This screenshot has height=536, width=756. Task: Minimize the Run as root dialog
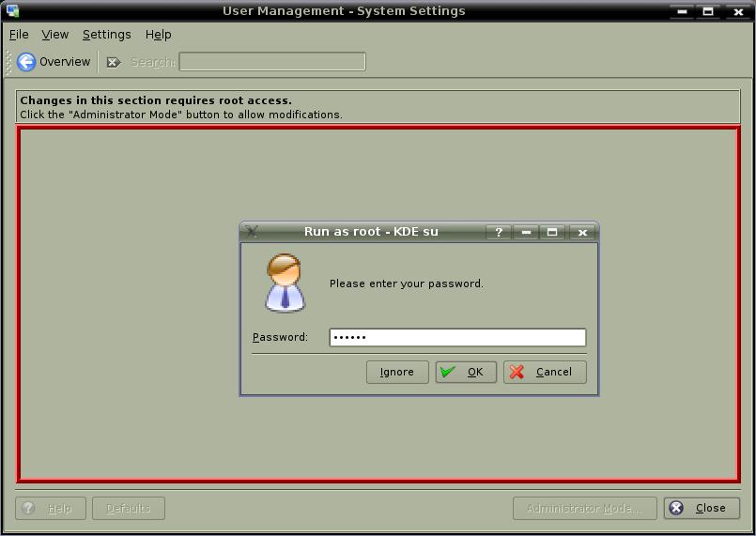click(526, 232)
